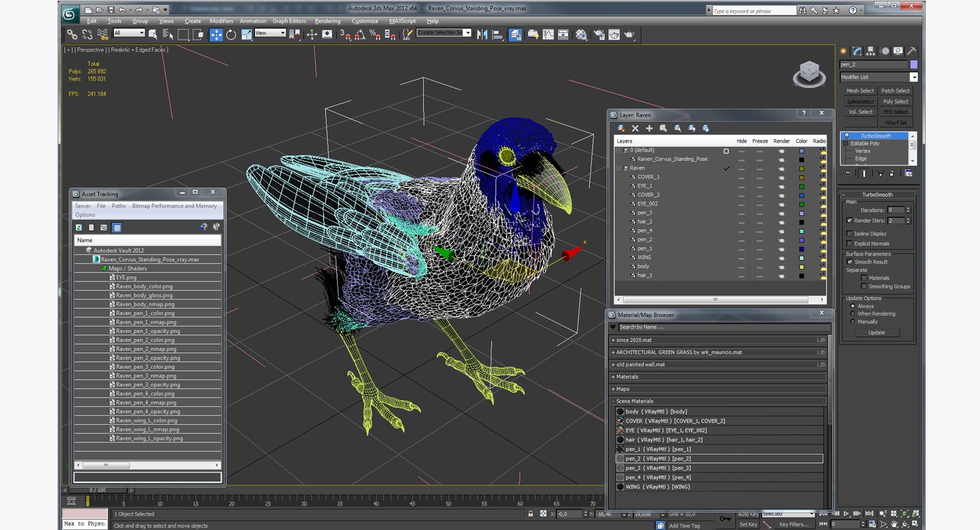Click the Align tool icon
This screenshot has height=530, width=980.
[498, 34]
